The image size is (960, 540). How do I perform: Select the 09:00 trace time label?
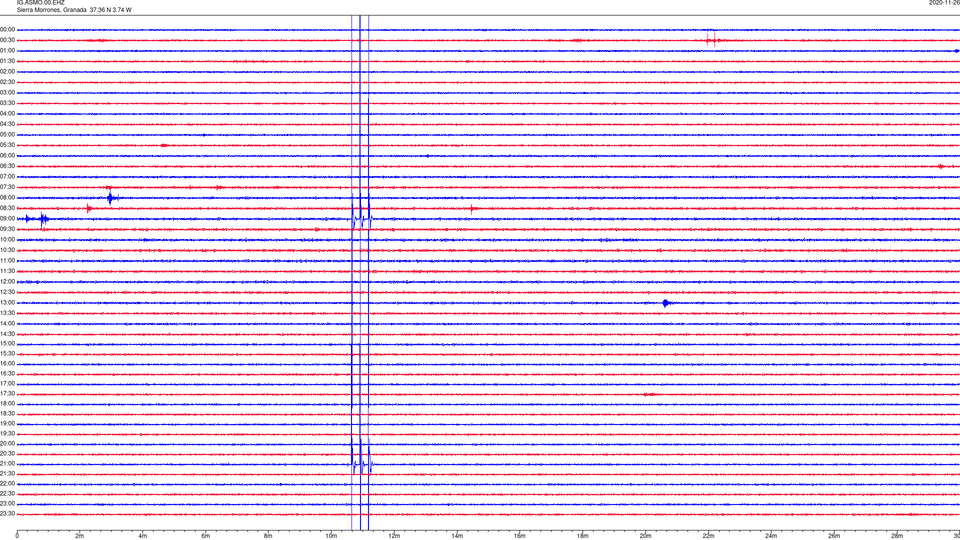point(7,219)
